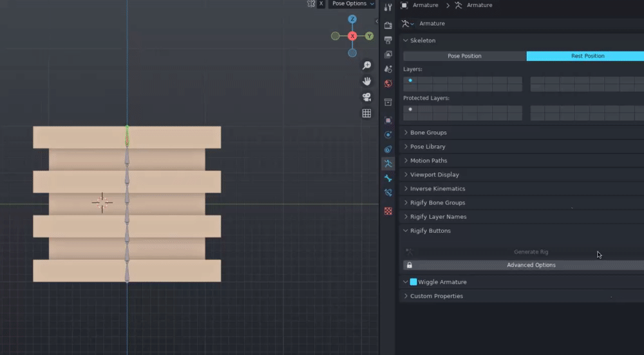Click the red X axis on gizmo

click(352, 36)
